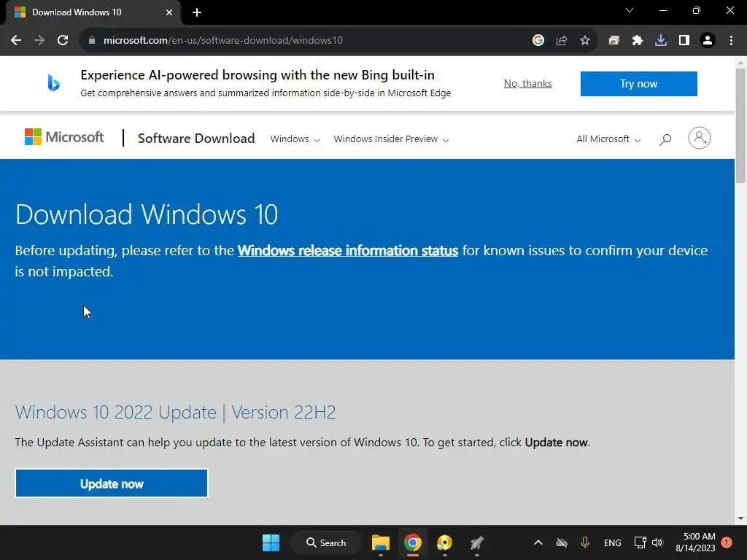Image resolution: width=747 pixels, height=560 pixels.
Task: Click the address bar URL
Action: 223,41
